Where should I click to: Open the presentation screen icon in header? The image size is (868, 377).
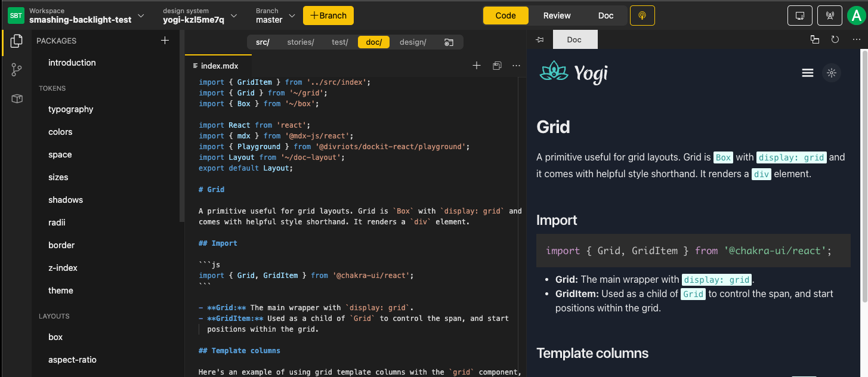800,16
